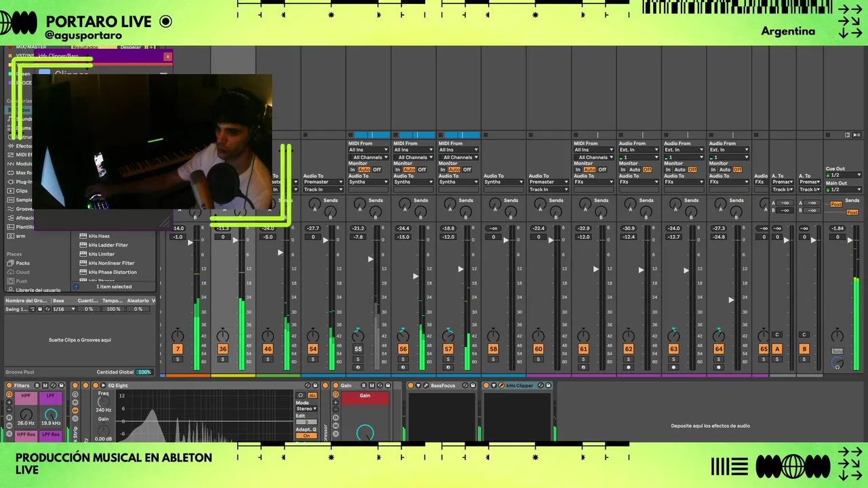
Task: Click the EQ Eight Freq value 240 Hz
Action: (103, 410)
